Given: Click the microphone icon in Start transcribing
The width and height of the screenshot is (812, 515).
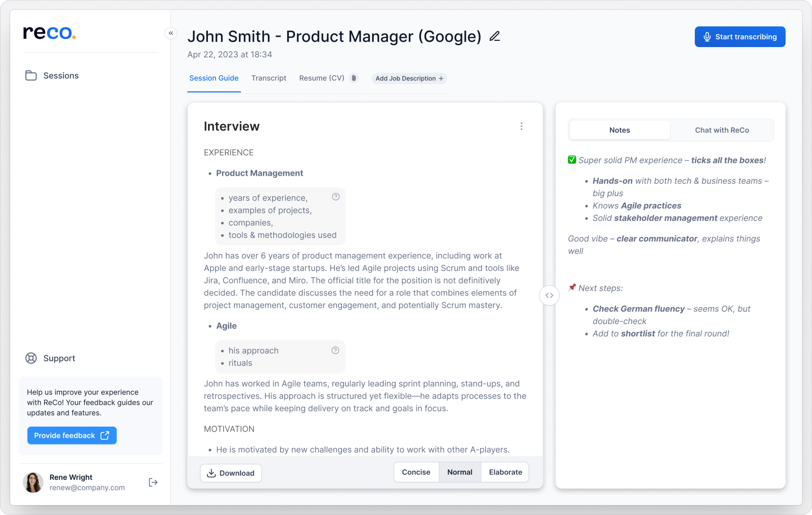Looking at the screenshot, I should point(707,37).
